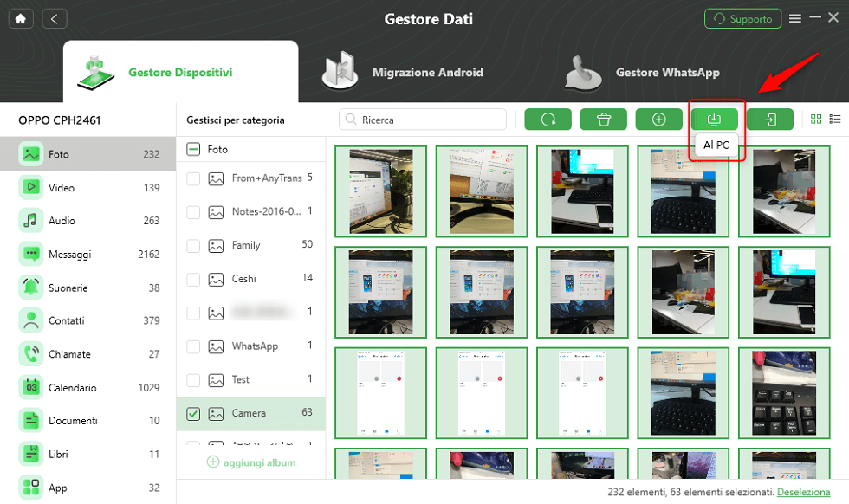
Task: Open Documenti category in sidebar
Action: coord(87,421)
